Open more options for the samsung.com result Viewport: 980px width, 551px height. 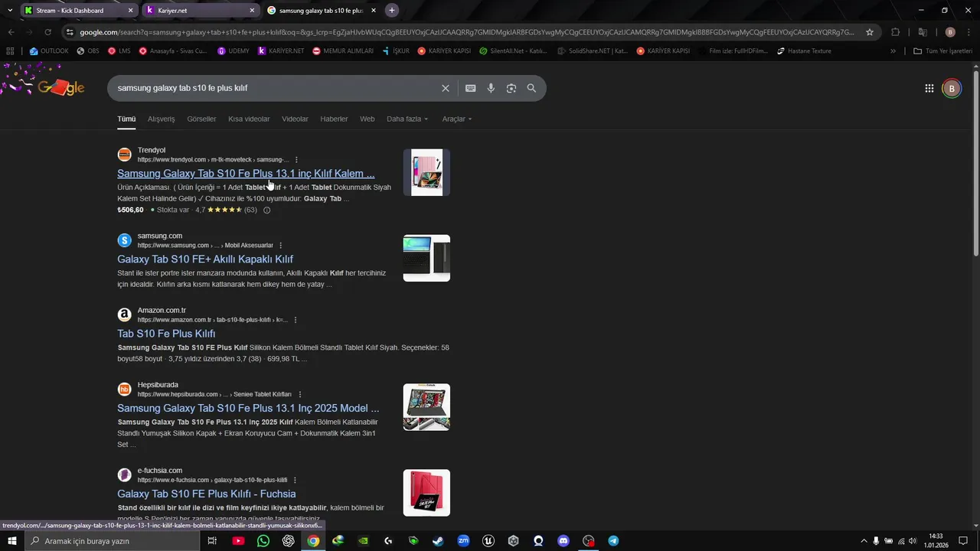tap(280, 245)
